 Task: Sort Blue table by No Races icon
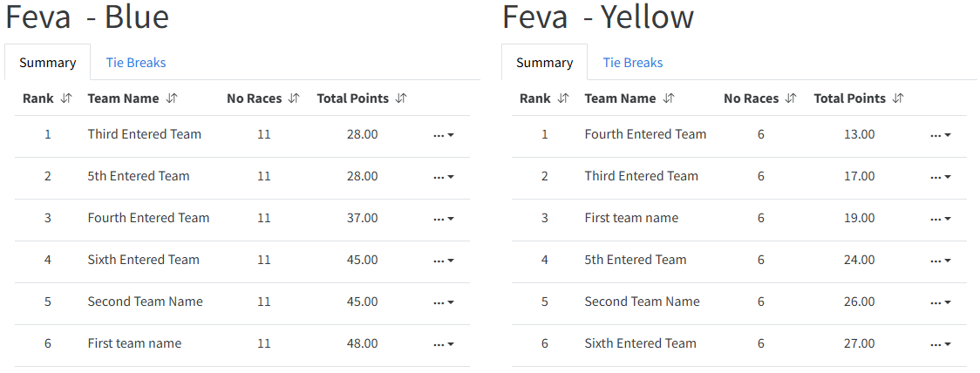[294, 98]
